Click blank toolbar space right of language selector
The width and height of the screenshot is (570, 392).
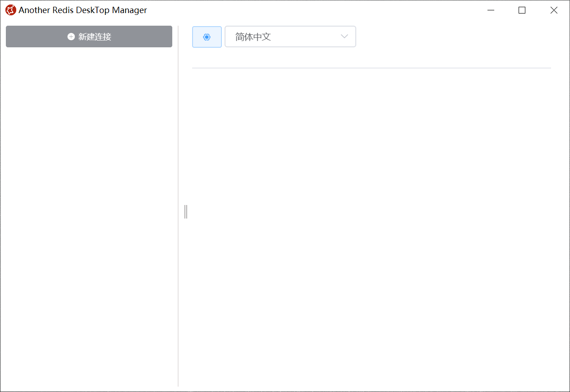tap(451, 36)
